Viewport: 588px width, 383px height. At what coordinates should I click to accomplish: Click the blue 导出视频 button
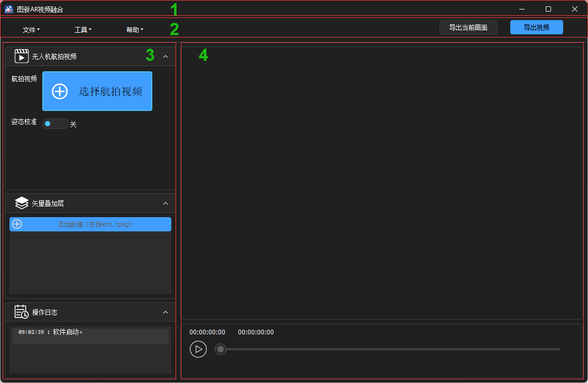[x=536, y=27]
